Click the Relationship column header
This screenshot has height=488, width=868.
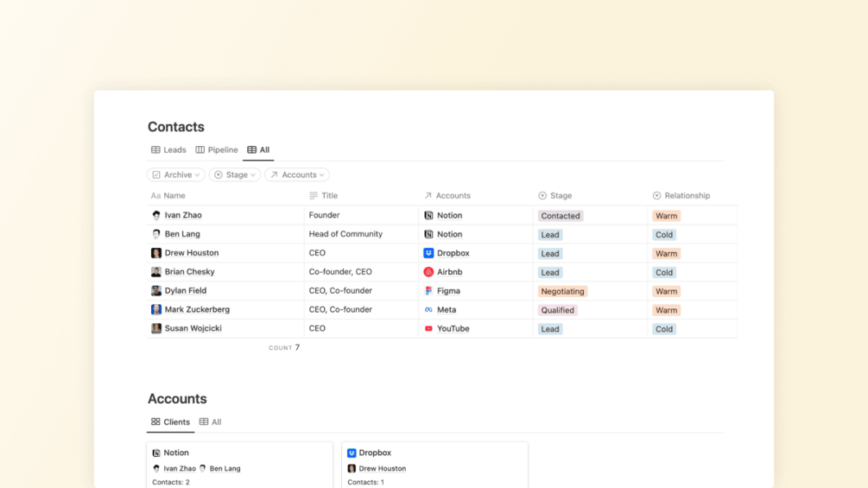coord(681,196)
